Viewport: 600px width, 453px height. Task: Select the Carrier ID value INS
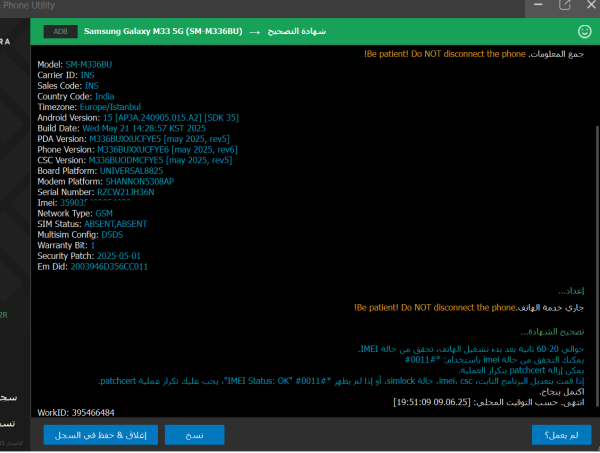coord(87,75)
